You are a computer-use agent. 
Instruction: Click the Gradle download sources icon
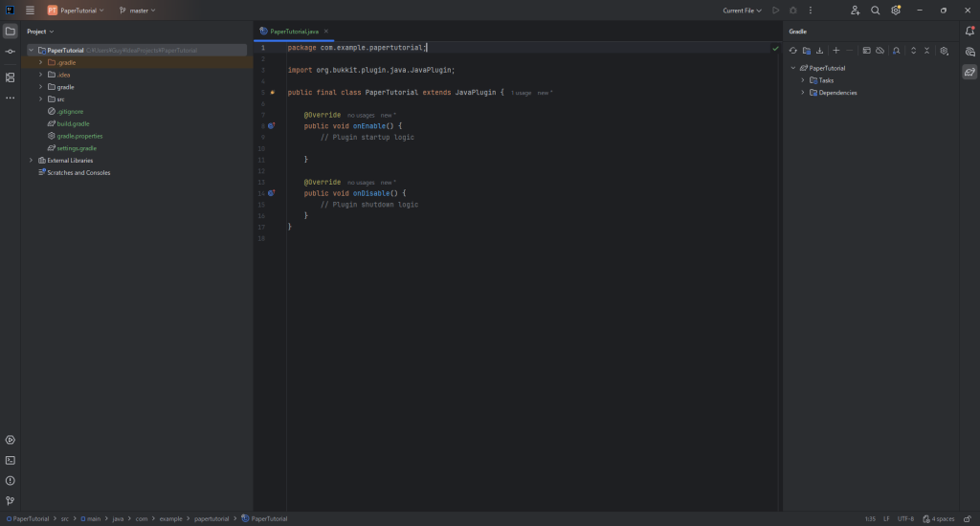coord(820,50)
